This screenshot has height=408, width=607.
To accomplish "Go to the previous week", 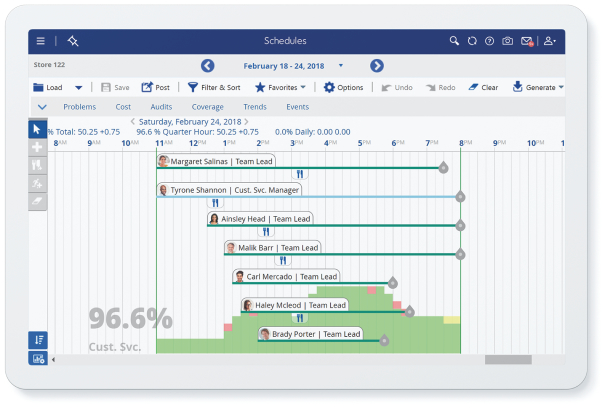I will 208,66.
